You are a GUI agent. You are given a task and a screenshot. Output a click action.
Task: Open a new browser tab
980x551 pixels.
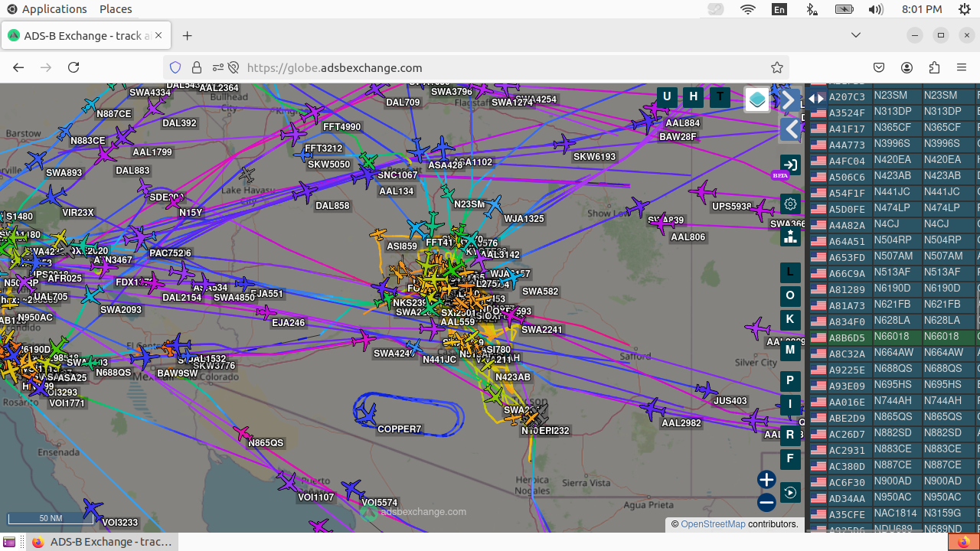tap(188, 36)
